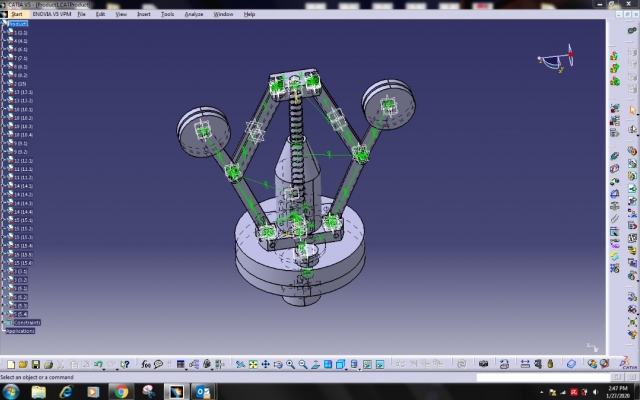Open the Help menu
Screen dimensions: 640x400
click(249, 14)
